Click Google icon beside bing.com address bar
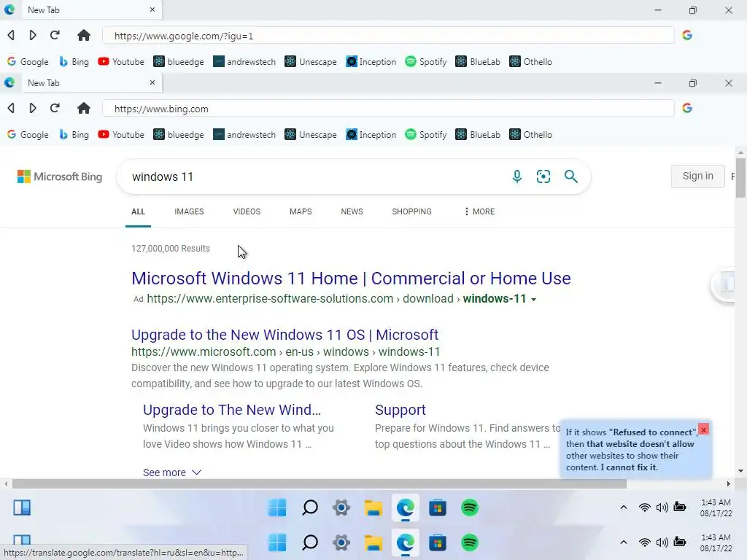The width and height of the screenshot is (747, 560). 687,108
